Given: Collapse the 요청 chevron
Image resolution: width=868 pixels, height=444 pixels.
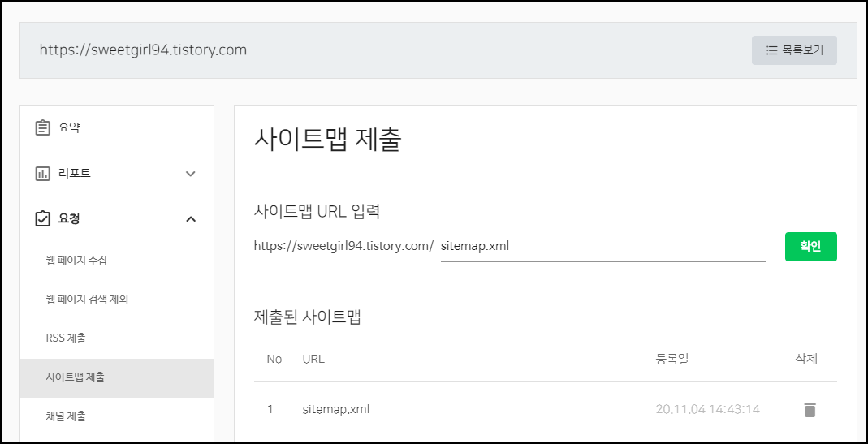Looking at the screenshot, I should [x=191, y=219].
